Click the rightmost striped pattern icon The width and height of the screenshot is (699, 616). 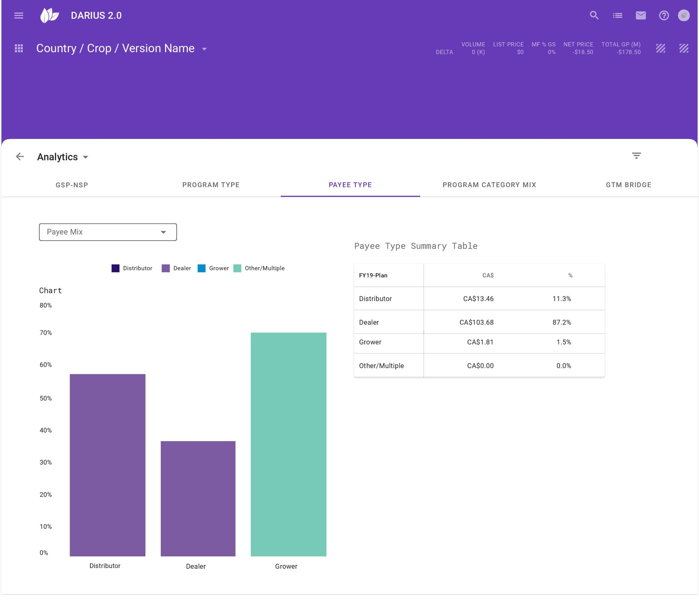(684, 48)
